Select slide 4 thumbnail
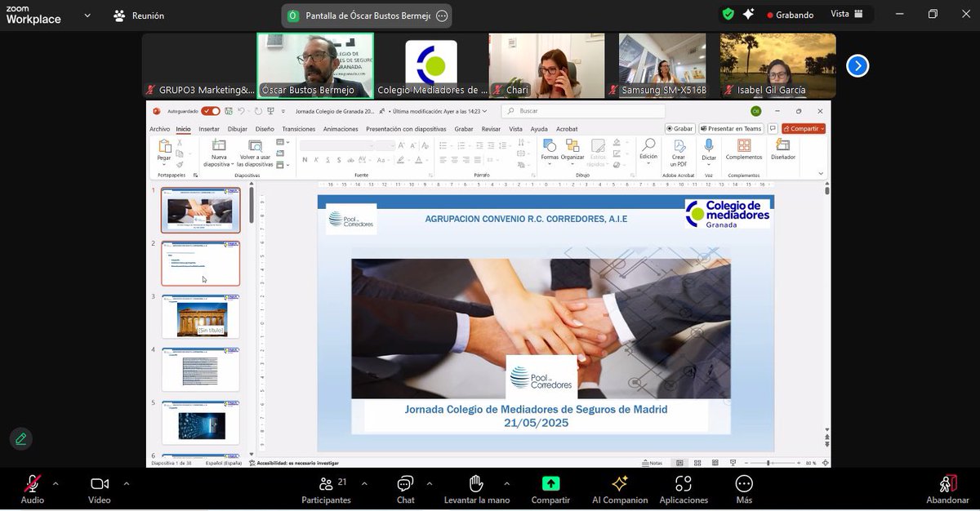 click(x=200, y=369)
